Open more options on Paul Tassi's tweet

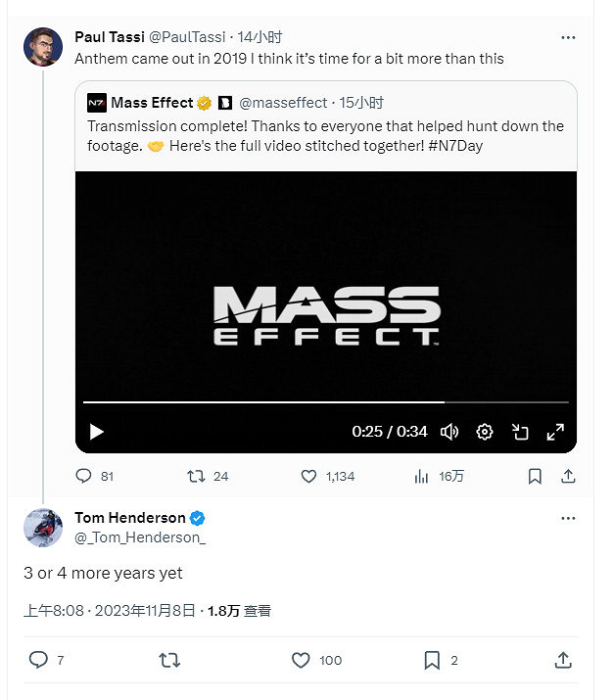(x=568, y=37)
